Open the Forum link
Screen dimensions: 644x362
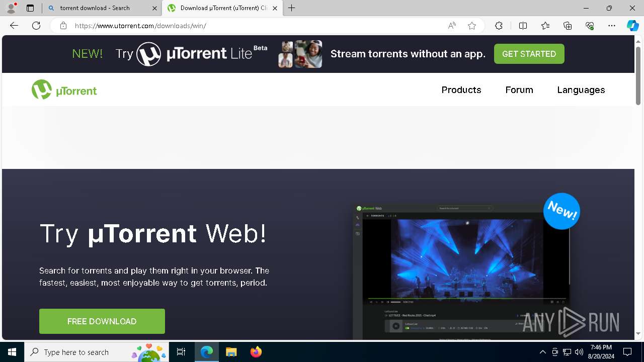pos(519,90)
